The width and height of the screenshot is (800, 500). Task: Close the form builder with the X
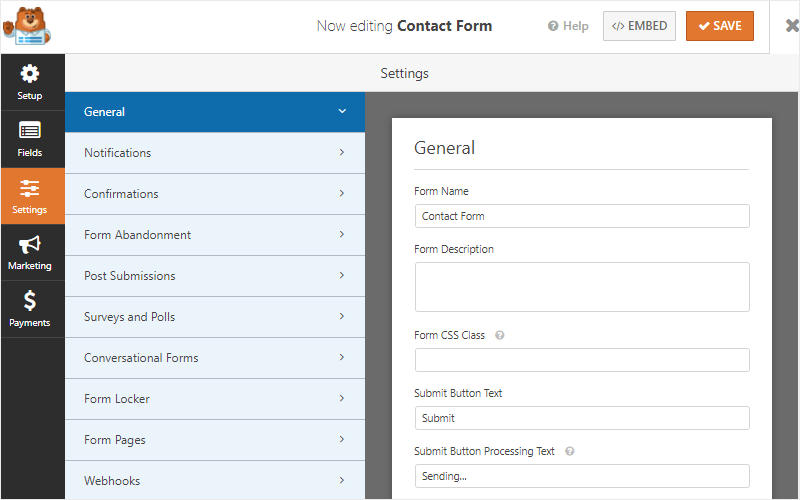792,26
